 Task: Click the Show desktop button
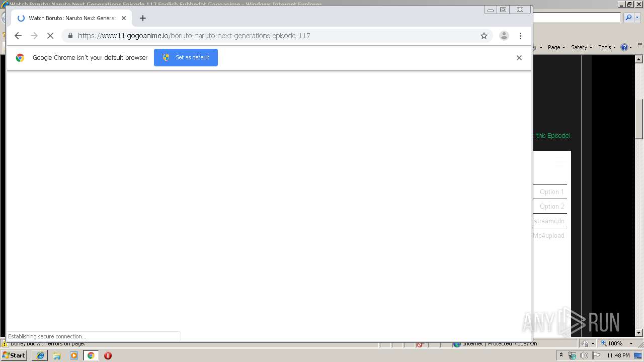pyautogui.click(x=638, y=355)
